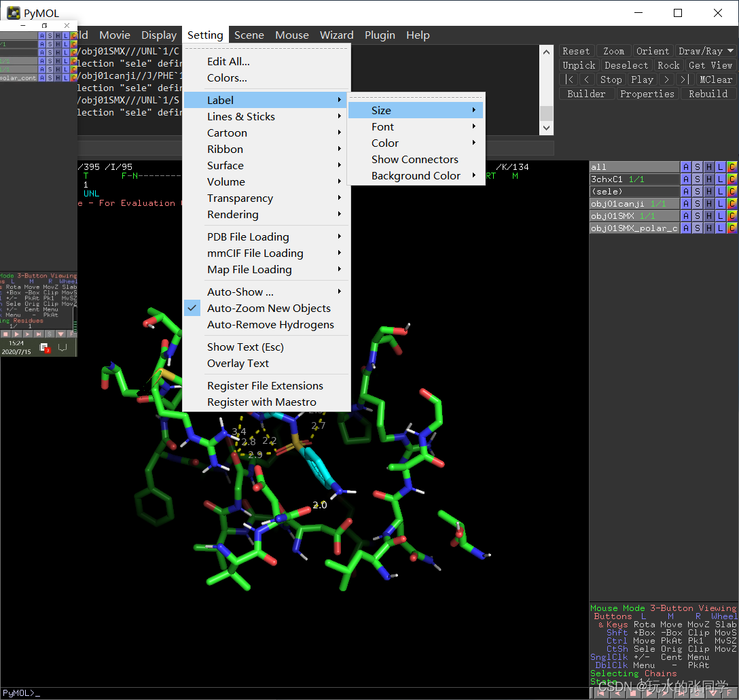Step forward one frame with > button
The width and height of the screenshot is (739, 700).
(x=666, y=80)
